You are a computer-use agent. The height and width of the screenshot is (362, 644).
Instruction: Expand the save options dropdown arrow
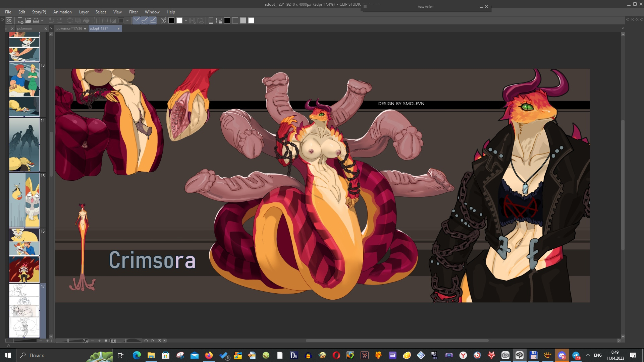[x=42, y=20]
